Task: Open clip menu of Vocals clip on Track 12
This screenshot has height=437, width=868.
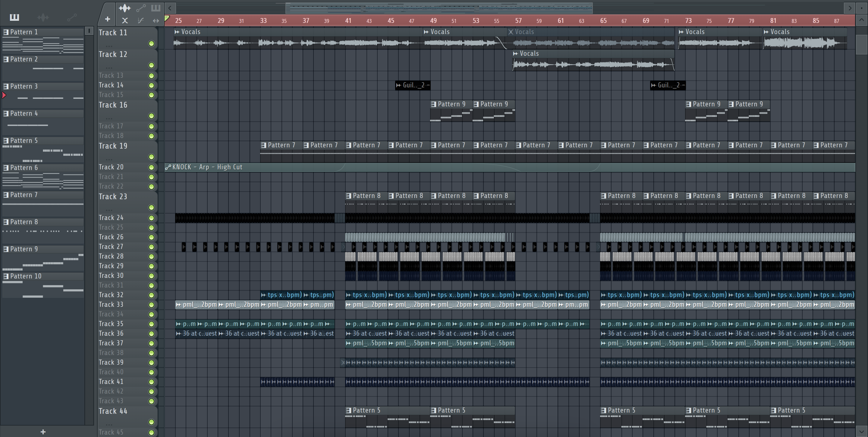Action: [515, 53]
